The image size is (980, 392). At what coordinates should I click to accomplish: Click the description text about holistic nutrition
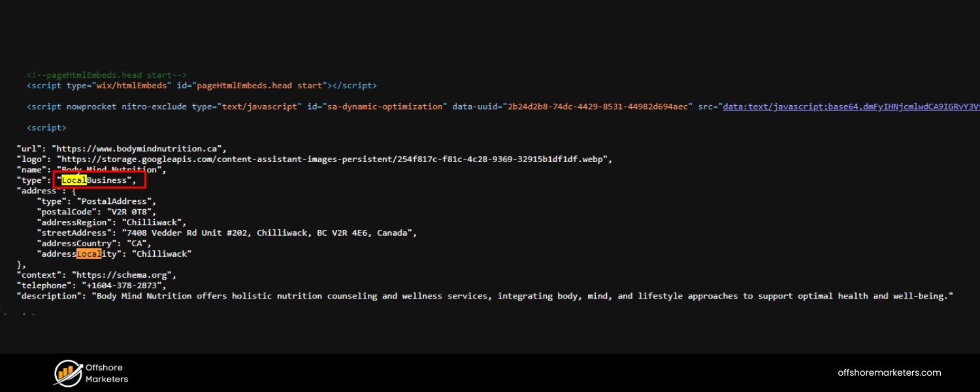523,296
